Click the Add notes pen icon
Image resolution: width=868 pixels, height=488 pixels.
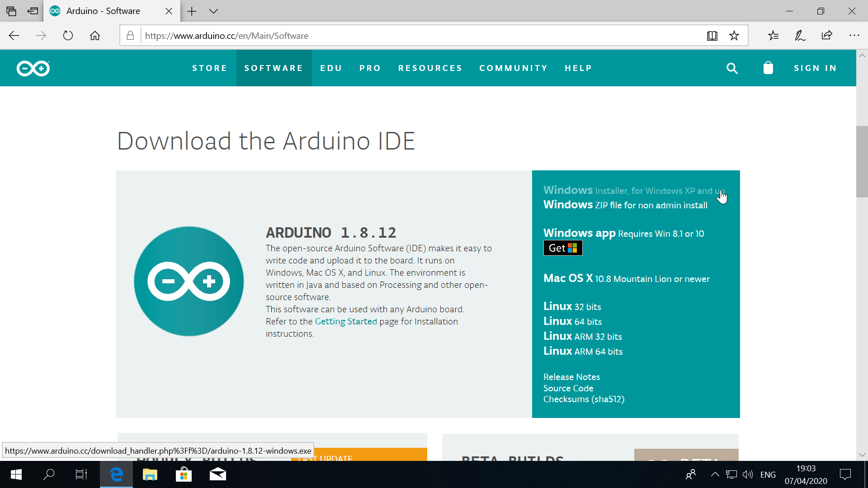click(x=800, y=36)
